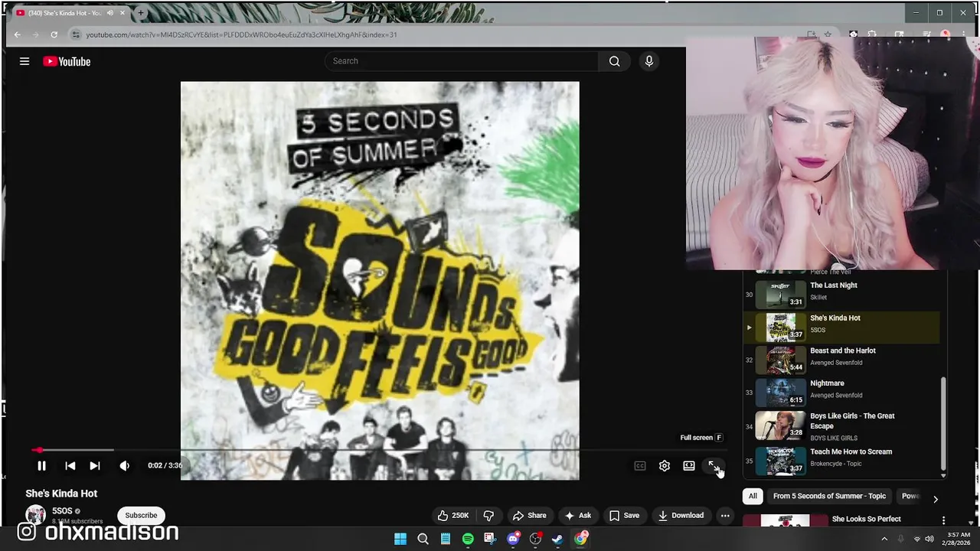Viewport: 980px width, 551px height.
Task: Open Notepad from the taskbar
Action: tap(446, 539)
